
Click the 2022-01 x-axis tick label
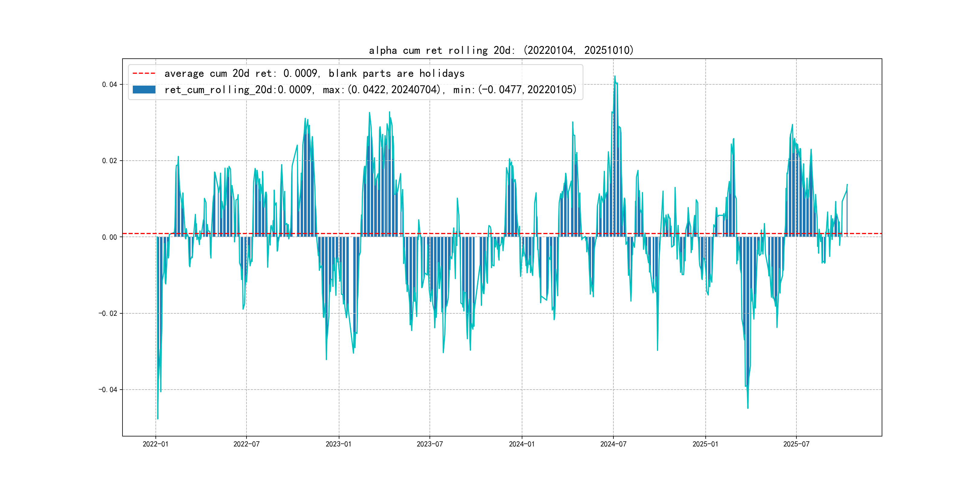click(155, 444)
